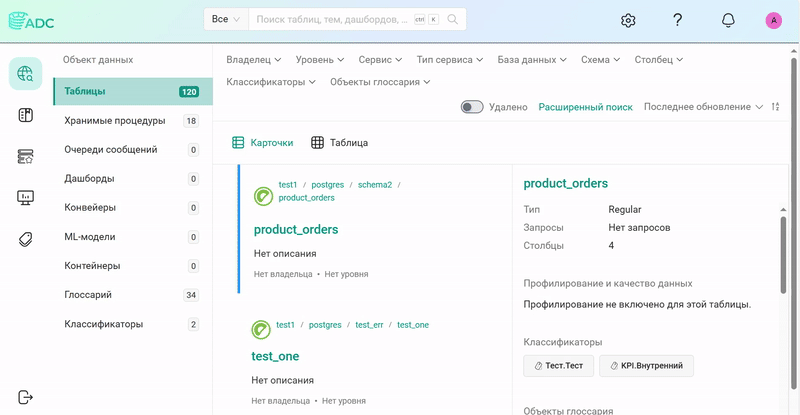The height and width of the screenshot is (415, 800).
Task: Expand the Сервис filter
Action: (x=380, y=60)
